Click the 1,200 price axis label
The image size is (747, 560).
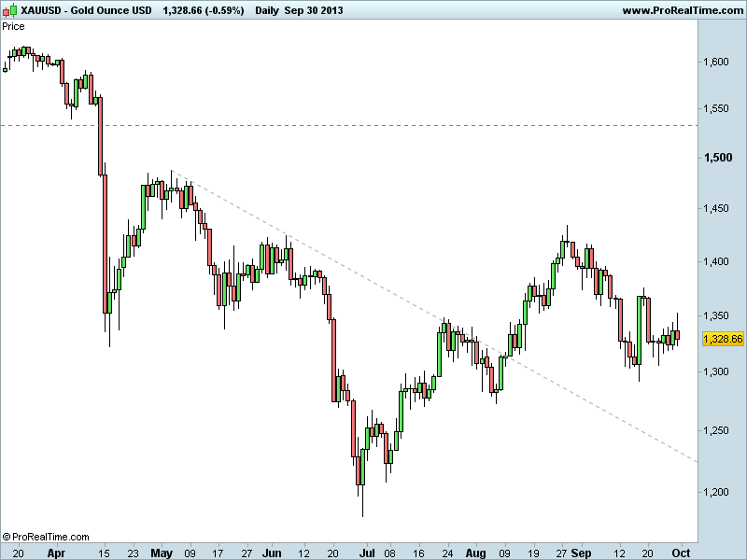[716, 492]
